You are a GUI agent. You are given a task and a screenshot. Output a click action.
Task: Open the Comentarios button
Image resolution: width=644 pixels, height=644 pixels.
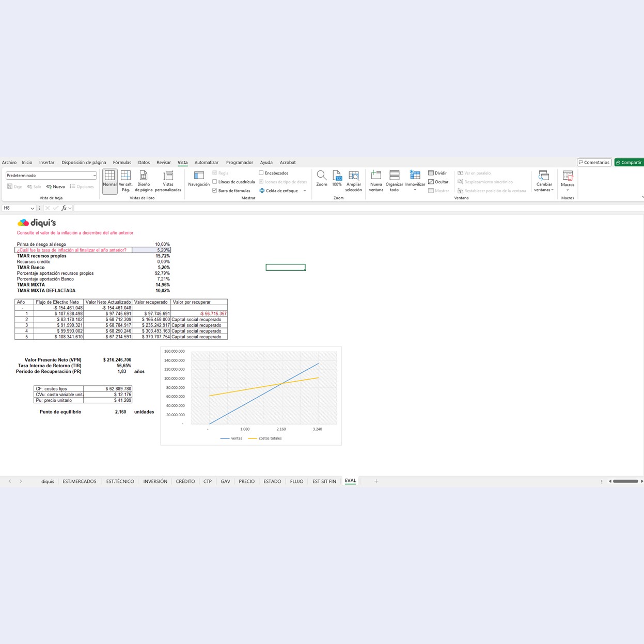(594, 162)
